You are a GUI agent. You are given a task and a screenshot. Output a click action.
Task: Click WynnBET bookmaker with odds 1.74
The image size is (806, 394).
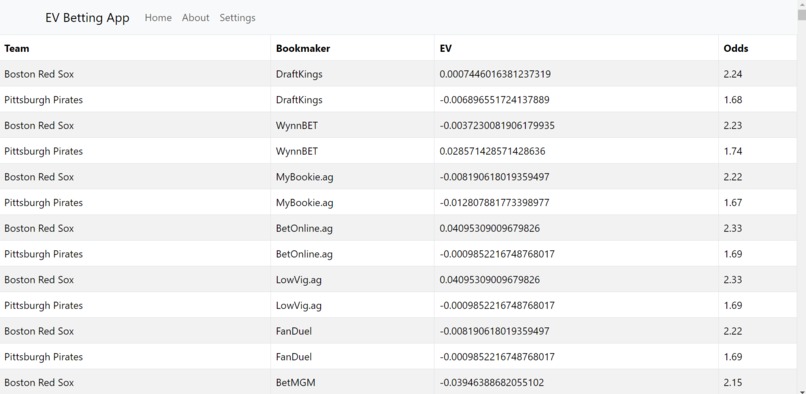pyautogui.click(x=297, y=151)
